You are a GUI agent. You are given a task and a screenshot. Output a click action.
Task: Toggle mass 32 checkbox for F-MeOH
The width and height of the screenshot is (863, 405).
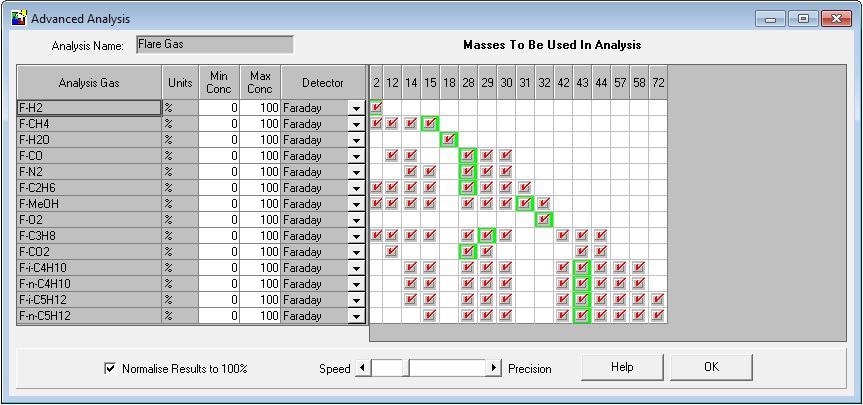coord(544,203)
